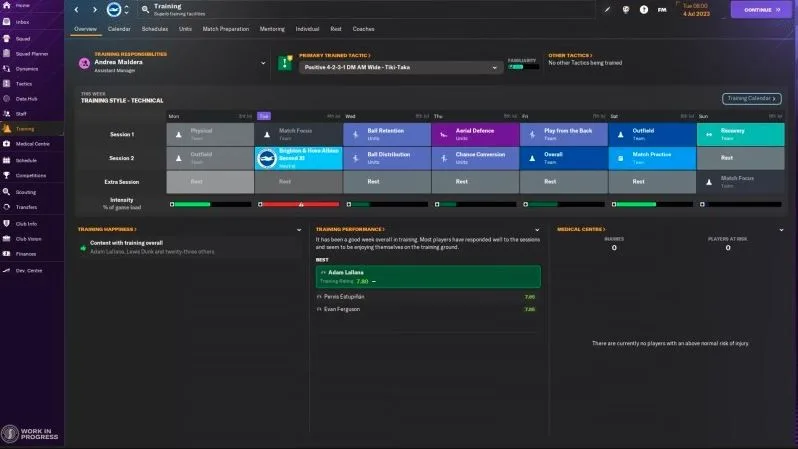Open the Rest tab
This screenshot has width=798, height=449.
[x=336, y=29]
